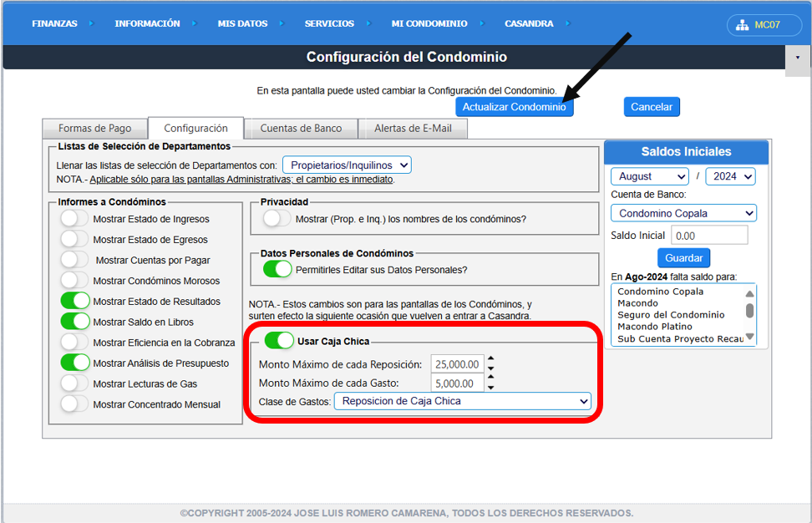Click the Actualizar Condominio button
812x523 pixels.
[514, 107]
